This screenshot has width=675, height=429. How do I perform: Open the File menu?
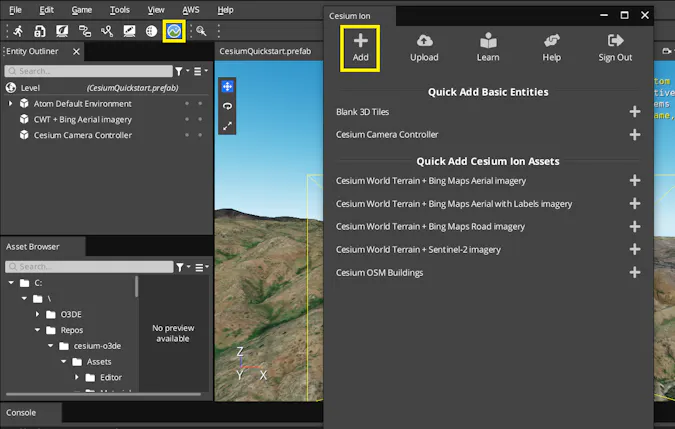tap(15, 9)
